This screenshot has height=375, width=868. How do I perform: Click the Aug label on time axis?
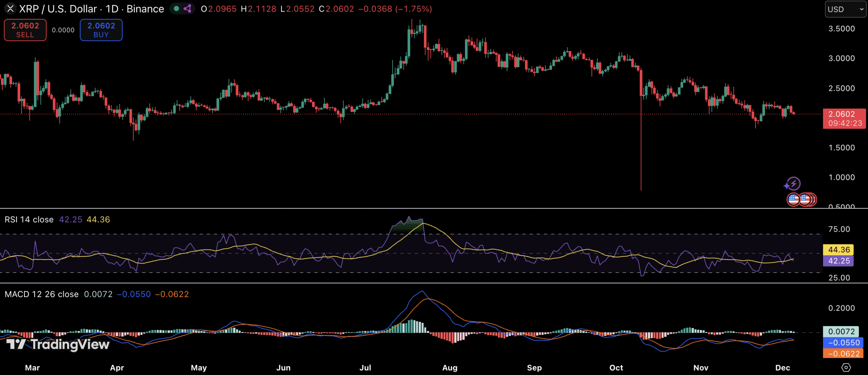(450, 368)
